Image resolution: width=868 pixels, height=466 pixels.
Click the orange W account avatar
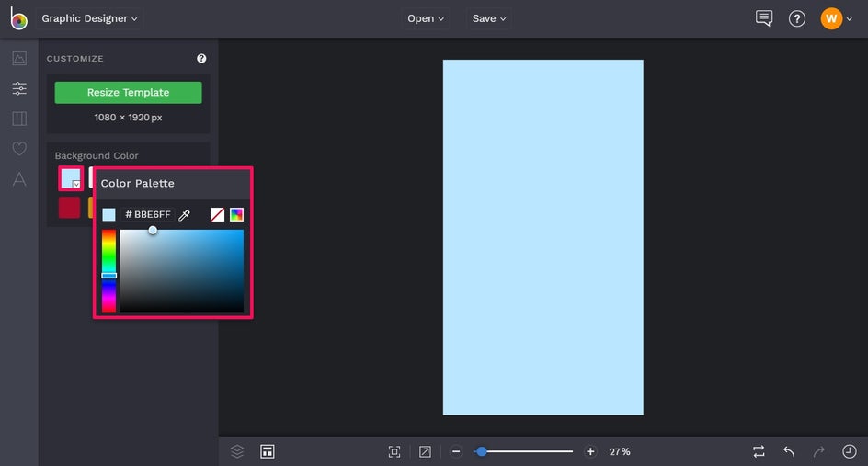coord(831,18)
